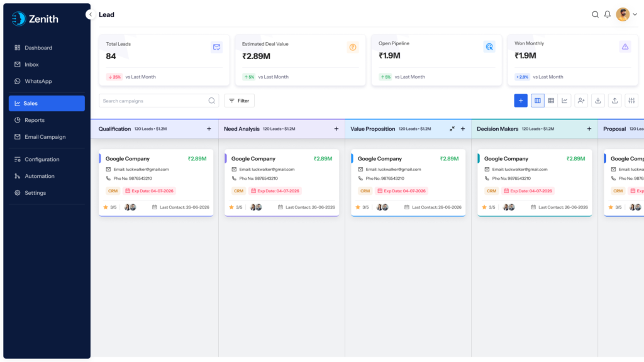The width and height of the screenshot is (644, 362).
Task: Click phone number on Qualification card
Action: [129, 178]
